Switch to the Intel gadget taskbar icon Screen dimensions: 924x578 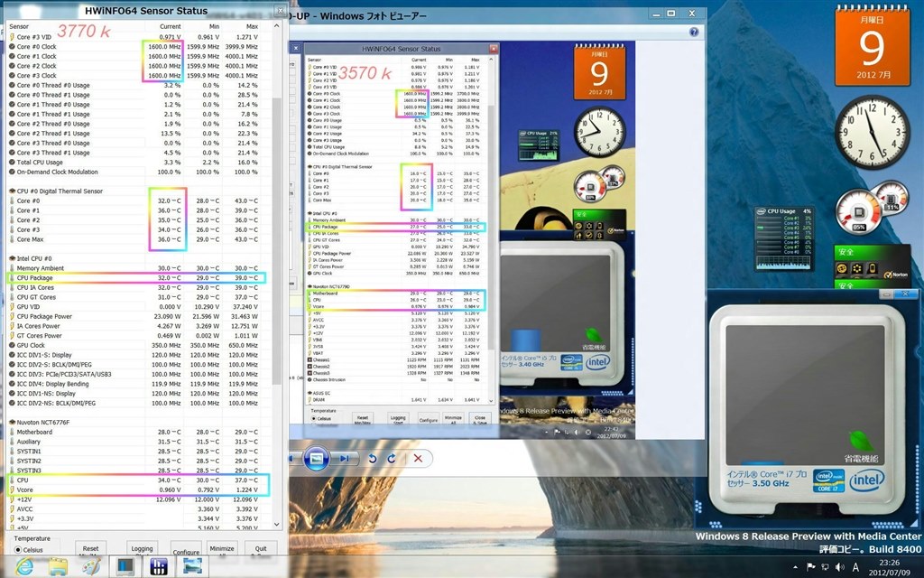pyautogui.click(x=125, y=567)
